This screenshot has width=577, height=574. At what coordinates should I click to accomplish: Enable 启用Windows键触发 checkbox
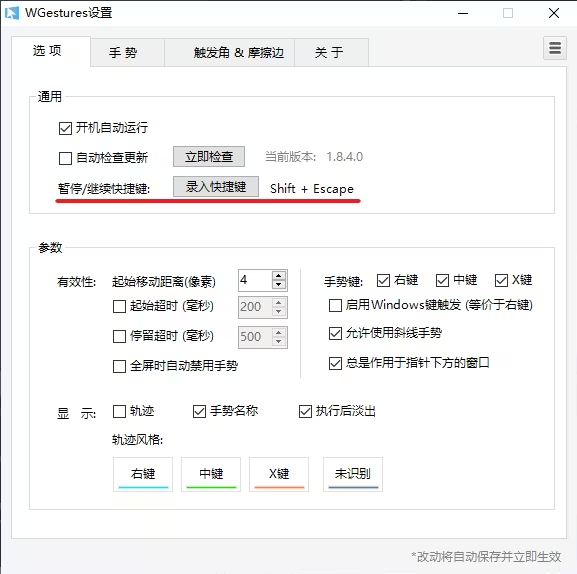pyautogui.click(x=335, y=305)
